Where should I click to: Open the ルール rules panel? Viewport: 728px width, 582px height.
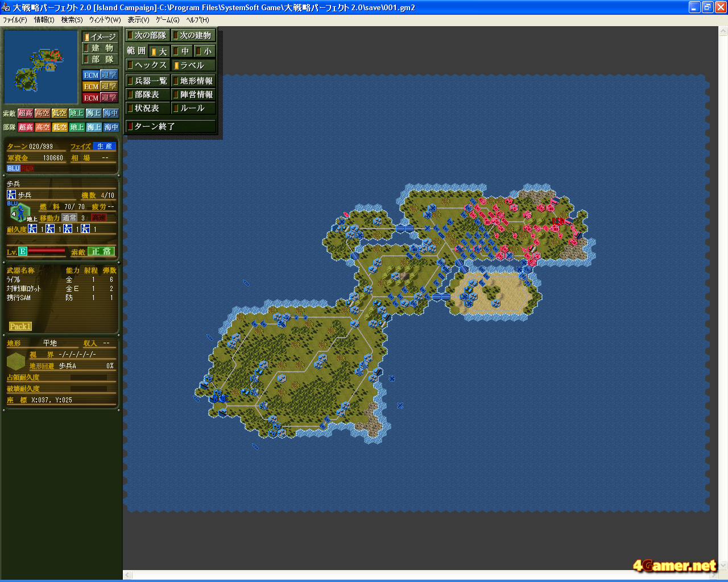click(x=193, y=108)
